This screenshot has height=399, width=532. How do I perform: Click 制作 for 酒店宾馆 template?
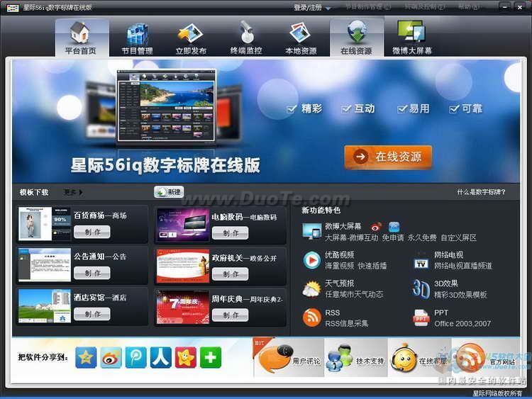point(92,314)
